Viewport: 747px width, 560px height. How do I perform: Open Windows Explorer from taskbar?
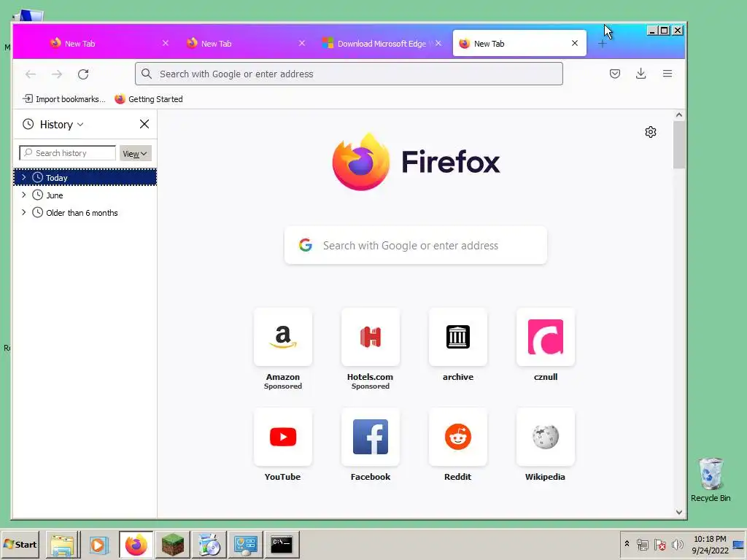[63, 544]
